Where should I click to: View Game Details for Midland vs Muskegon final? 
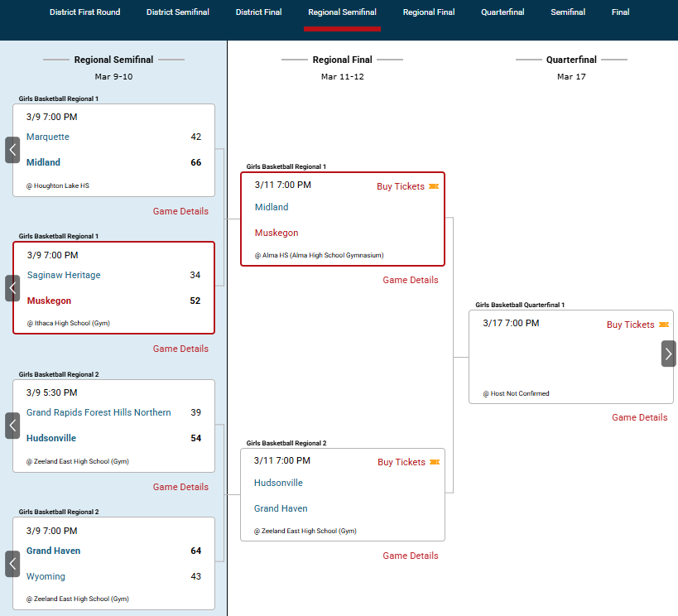tap(411, 280)
